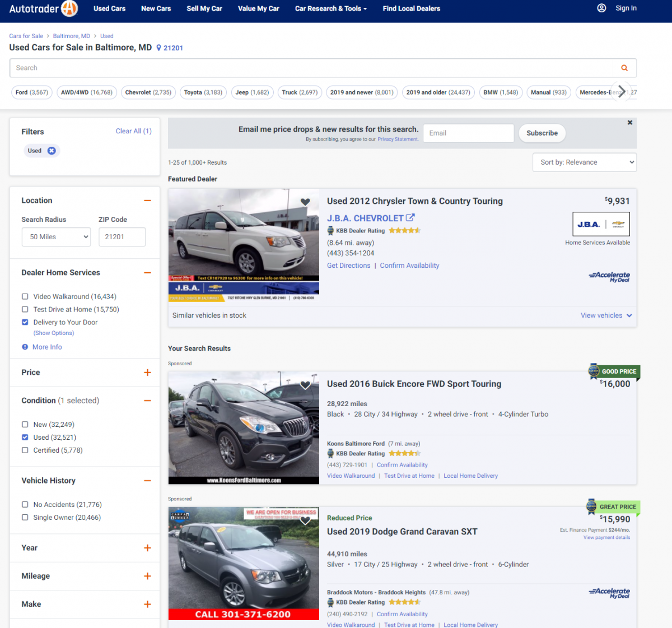Image resolution: width=672 pixels, height=628 pixels.
Task: Collapse the Location filter section
Action: coord(147,201)
